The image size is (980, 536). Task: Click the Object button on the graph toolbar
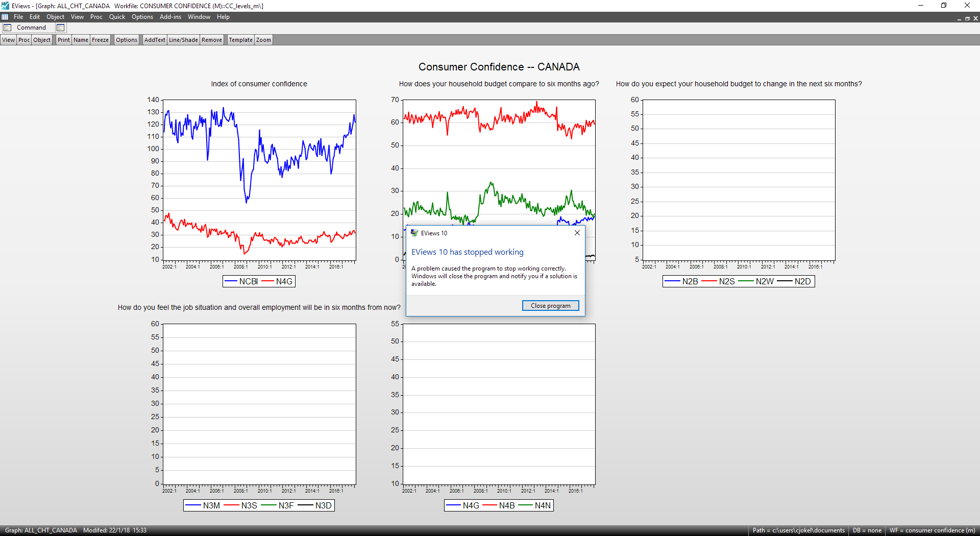click(x=42, y=40)
